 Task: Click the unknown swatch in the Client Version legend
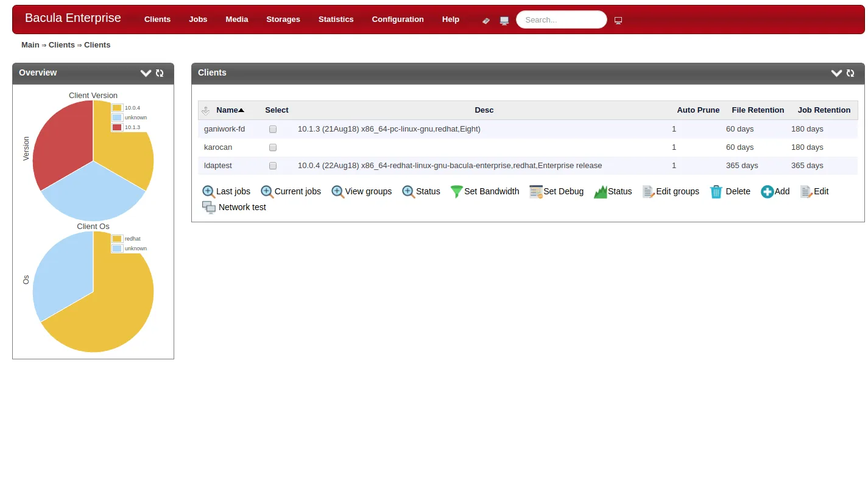point(117,118)
